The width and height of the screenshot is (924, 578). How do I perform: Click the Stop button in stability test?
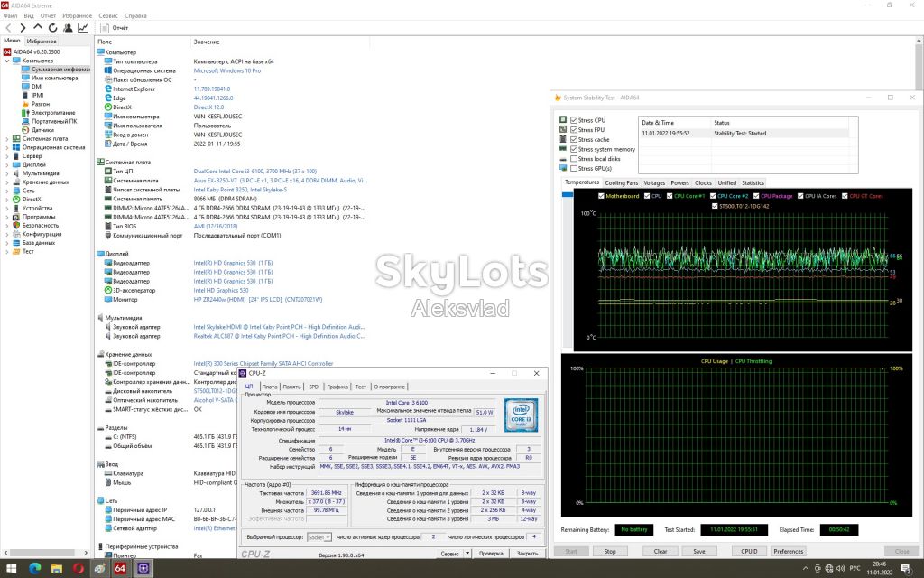tap(610, 551)
